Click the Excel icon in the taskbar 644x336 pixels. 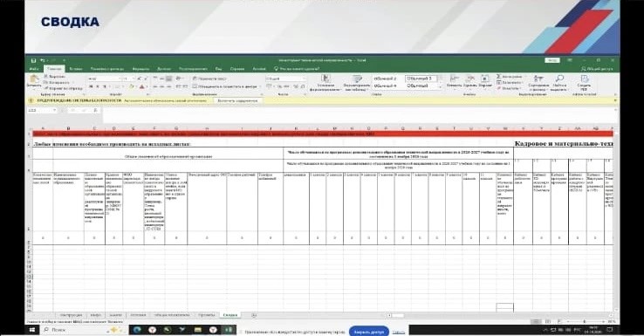228,330
